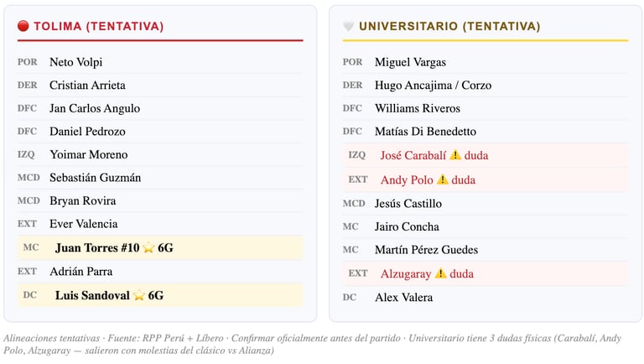Select the UNIVERSITARIO (TENTATIVA) heading
Image resolution: width=644 pixels, height=364 pixels.
pos(449,27)
